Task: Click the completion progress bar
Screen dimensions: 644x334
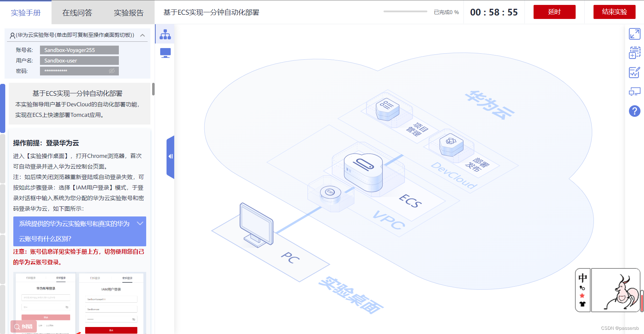Action: (x=405, y=12)
